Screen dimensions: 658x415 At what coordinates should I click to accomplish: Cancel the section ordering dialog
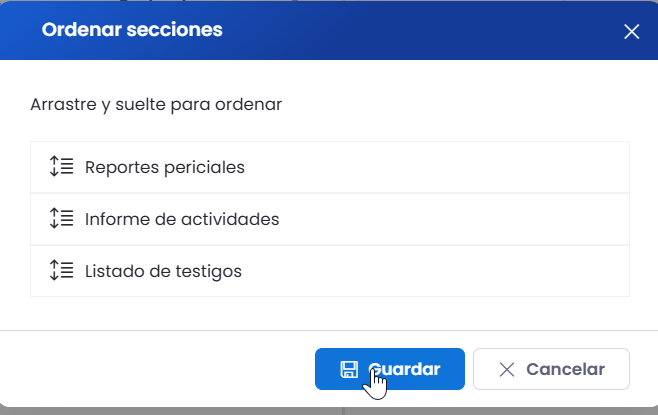551,369
